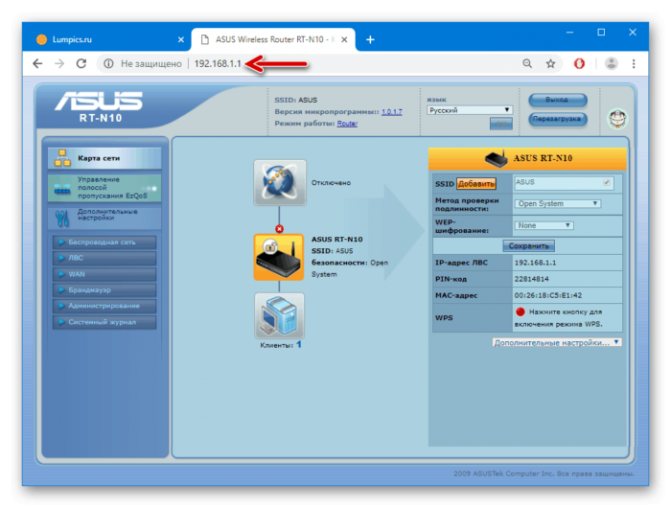This screenshot has height=508, width=671.
Task: Open the WAN section
Action: [104, 274]
